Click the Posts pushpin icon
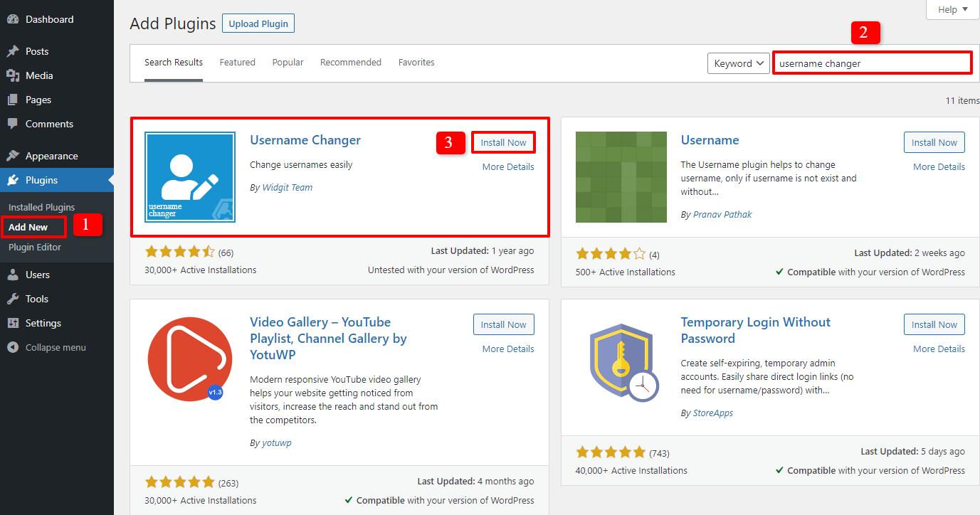Image resolution: width=980 pixels, height=515 pixels. click(13, 51)
